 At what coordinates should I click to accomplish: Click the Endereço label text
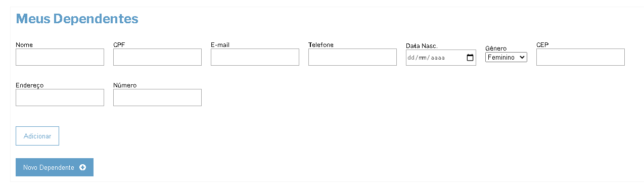pyautogui.click(x=30, y=85)
